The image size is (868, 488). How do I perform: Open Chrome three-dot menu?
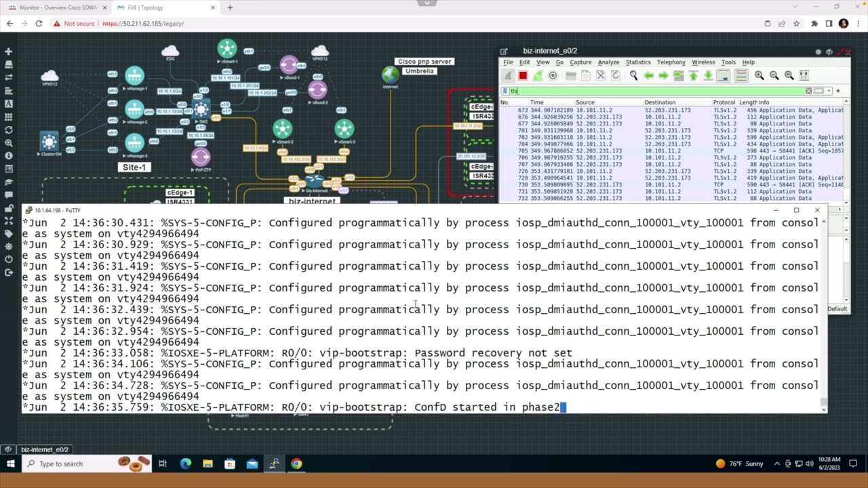[x=858, y=24]
